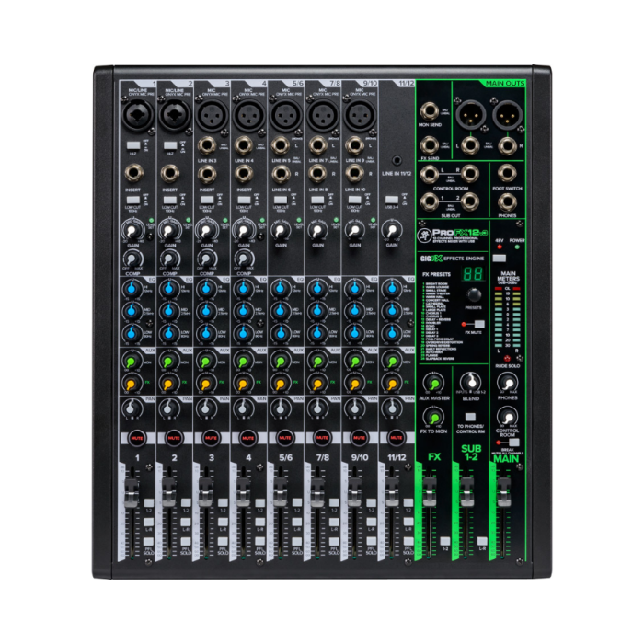Click channel 3 XLR mic input
Screen dimensions: 644x644
point(212,115)
